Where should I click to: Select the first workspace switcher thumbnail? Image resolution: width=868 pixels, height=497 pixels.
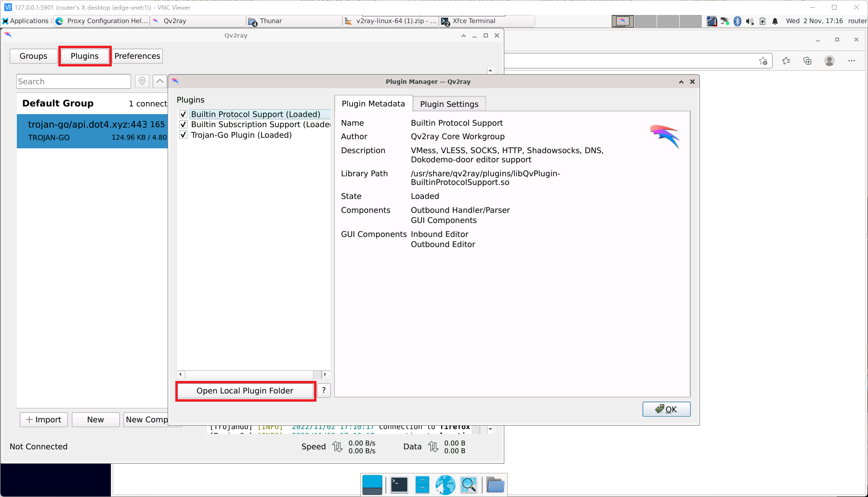623,21
